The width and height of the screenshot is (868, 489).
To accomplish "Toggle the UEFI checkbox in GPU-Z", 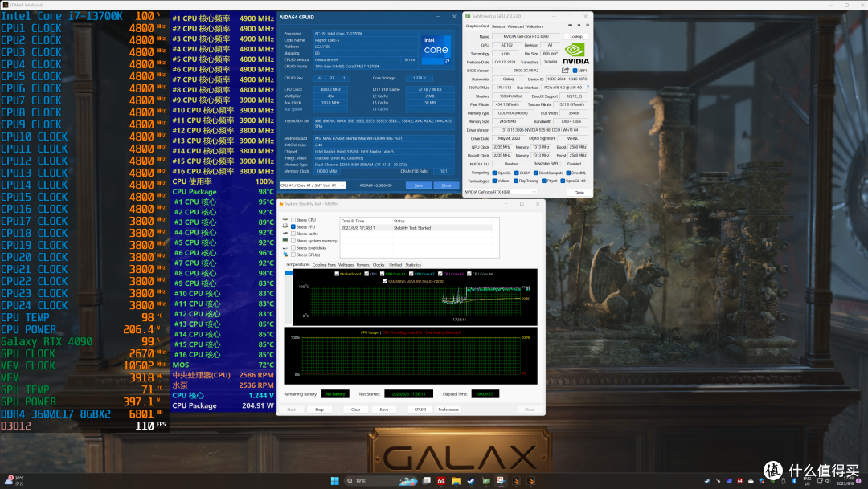I will (x=575, y=71).
